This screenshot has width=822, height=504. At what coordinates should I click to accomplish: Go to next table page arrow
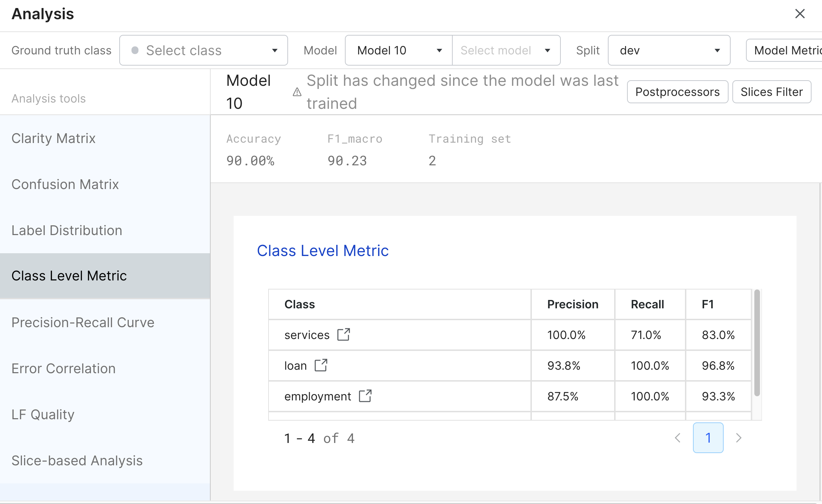point(738,438)
